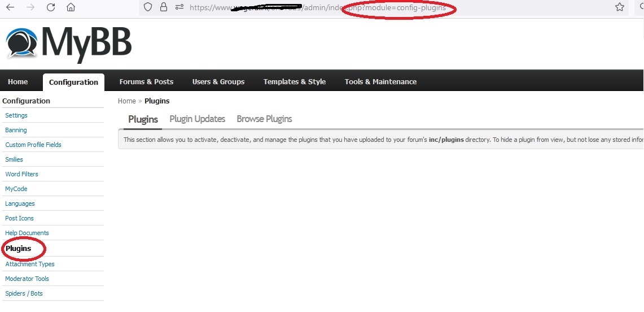The height and width of the screenshot is (312, 644).
Task: Select the Plugins sub-tab
Action: coord(143,119)
